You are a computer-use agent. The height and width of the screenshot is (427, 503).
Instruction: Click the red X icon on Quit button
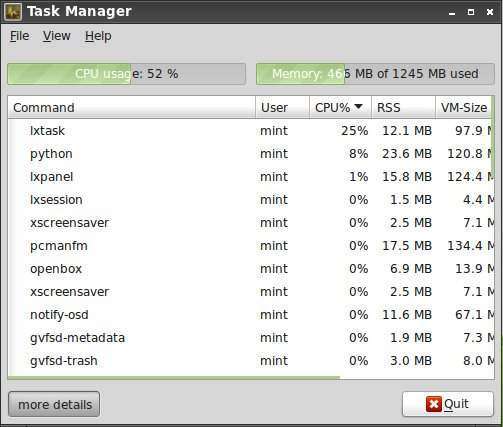click(x=434, y=404)
